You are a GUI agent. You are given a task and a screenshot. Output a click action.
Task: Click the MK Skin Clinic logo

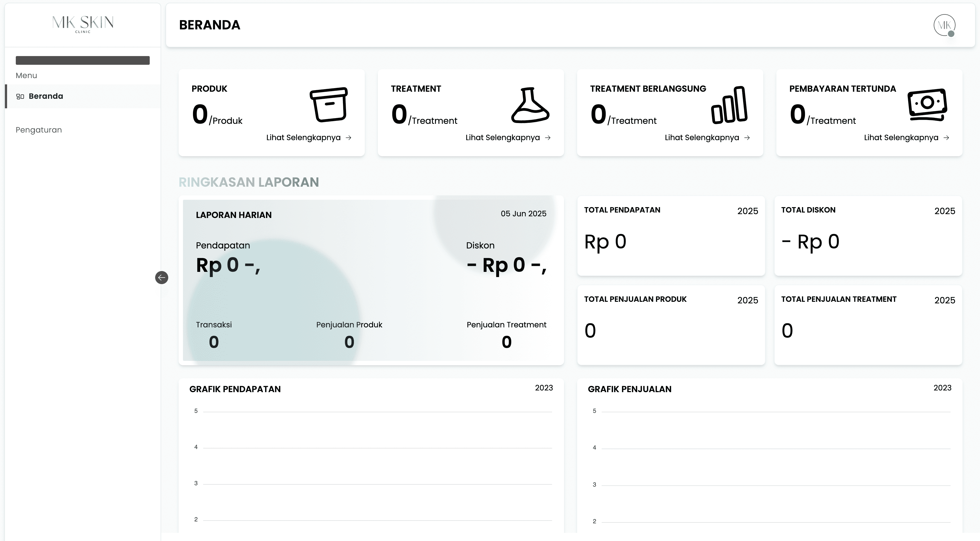[x=82, y=24]
